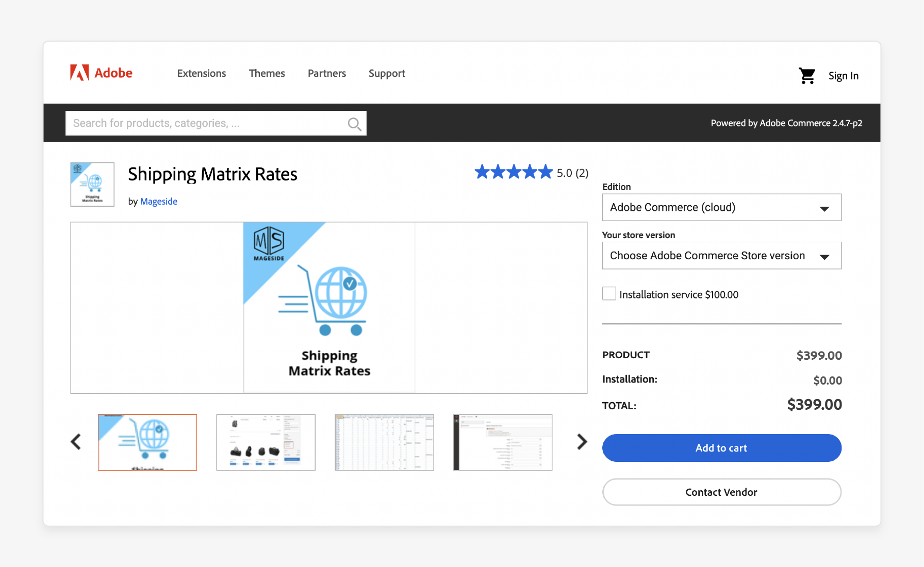Click the main Shipping Matrix Rates image

click(x=329, y=308)
